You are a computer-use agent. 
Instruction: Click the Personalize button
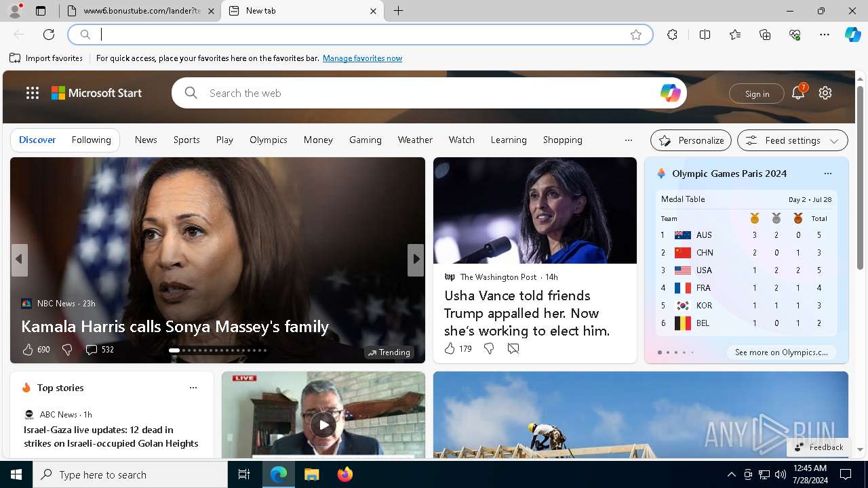[691, 140]
